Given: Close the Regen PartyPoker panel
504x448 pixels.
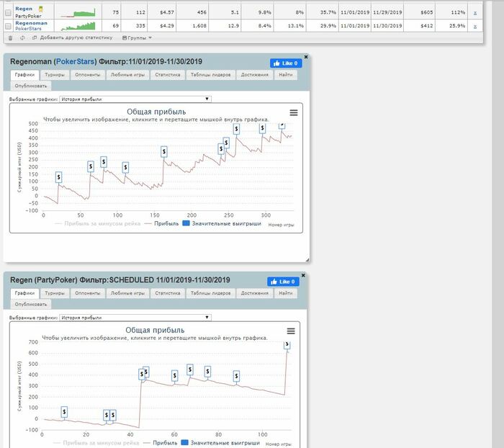Looking at the screenshot, I should point(303,275).
